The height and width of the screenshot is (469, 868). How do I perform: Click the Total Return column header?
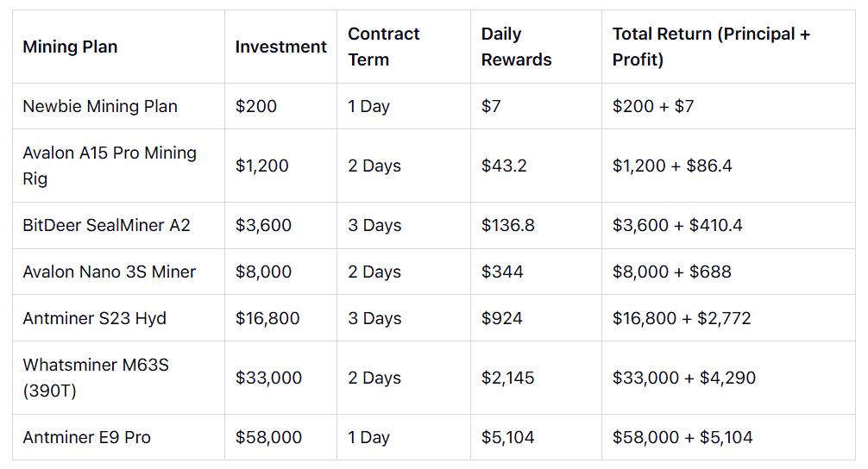click(711, 47)
